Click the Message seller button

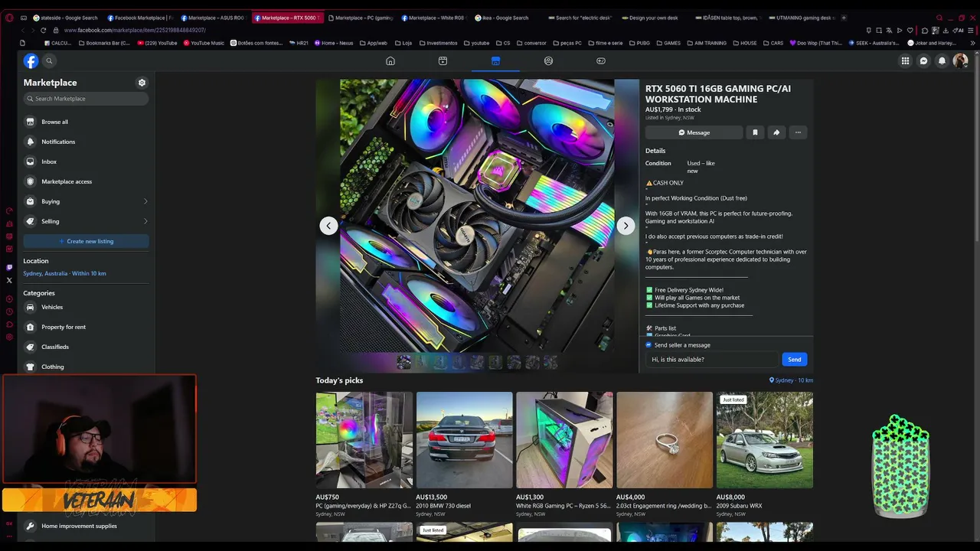[694, 132]
